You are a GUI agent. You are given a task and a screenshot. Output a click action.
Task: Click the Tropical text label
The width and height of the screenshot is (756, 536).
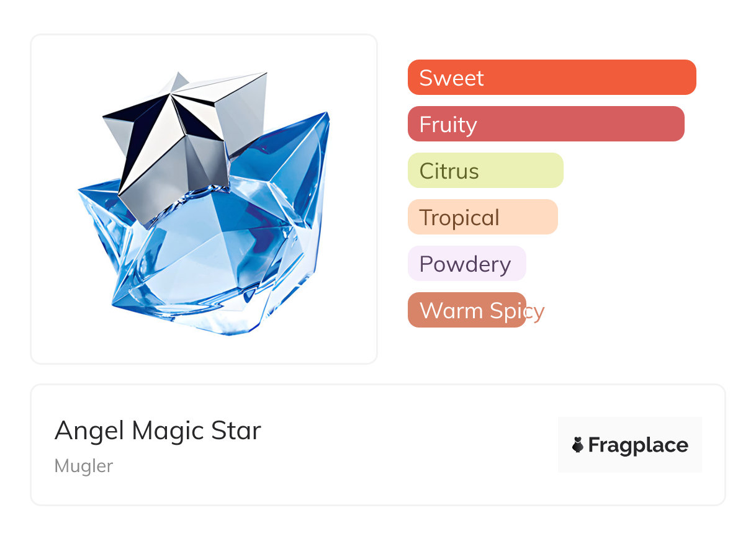[459, 218]
